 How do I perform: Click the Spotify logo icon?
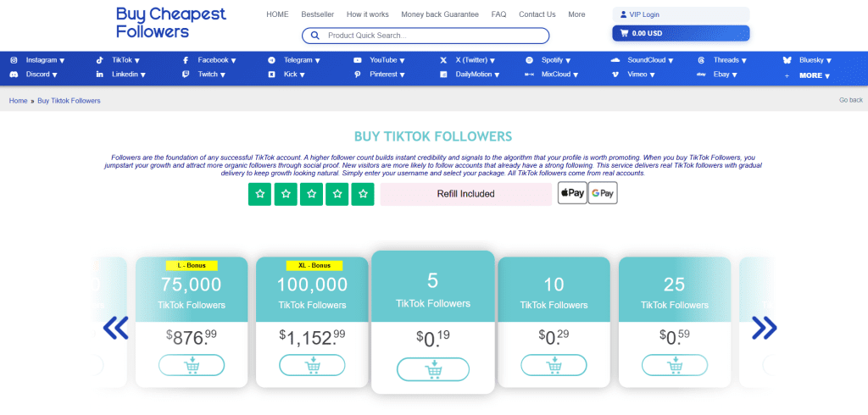(x=529, y=60)
